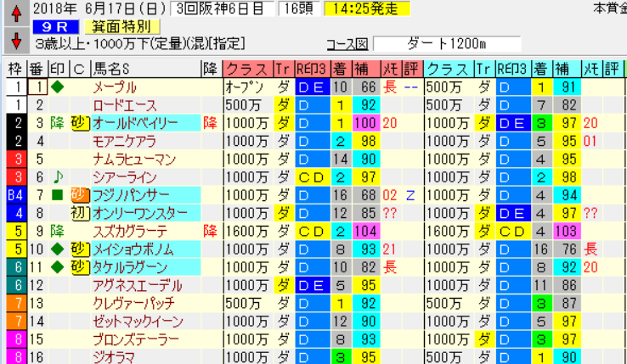Viewport: 627px width, 364px height.
Task: Click the ダート1200m course field
Action: [447, 43]
